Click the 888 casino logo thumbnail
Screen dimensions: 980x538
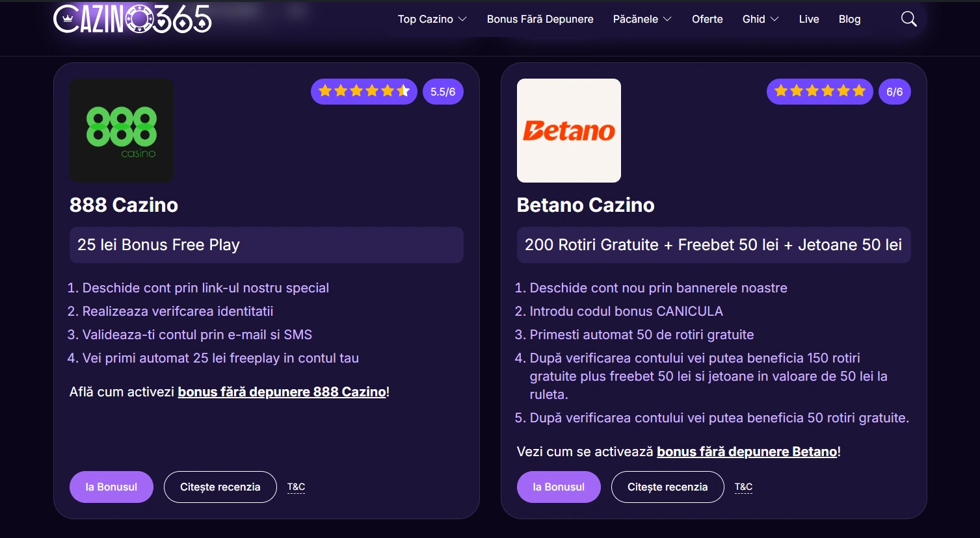[122, 131]
